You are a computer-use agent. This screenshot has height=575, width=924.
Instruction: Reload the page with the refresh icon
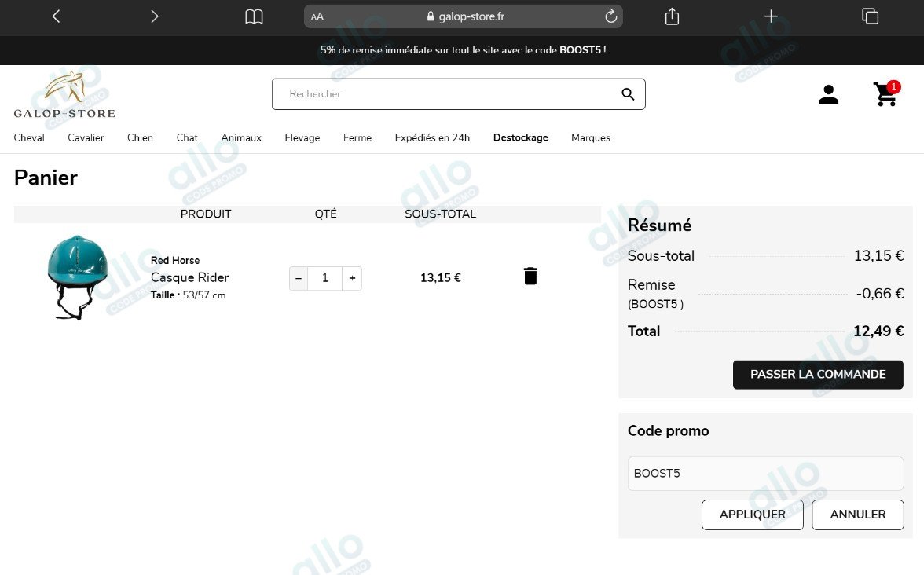[x=611, y=16]
